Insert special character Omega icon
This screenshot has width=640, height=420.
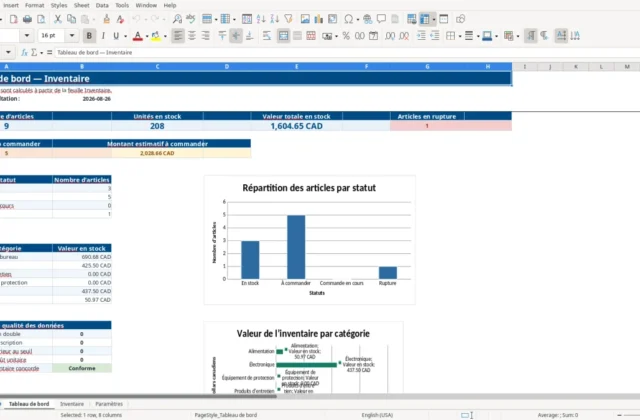tap(348, 19)
